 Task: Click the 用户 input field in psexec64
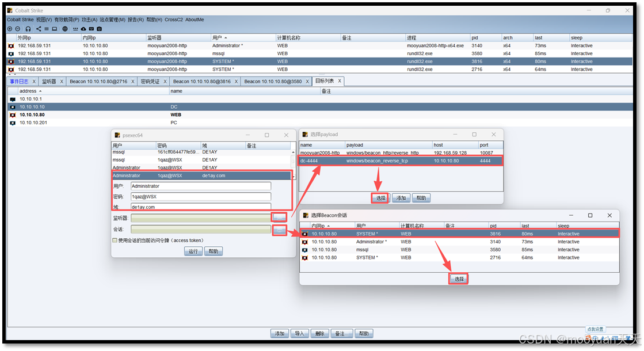pyautogui.click(x=201, y=186)
